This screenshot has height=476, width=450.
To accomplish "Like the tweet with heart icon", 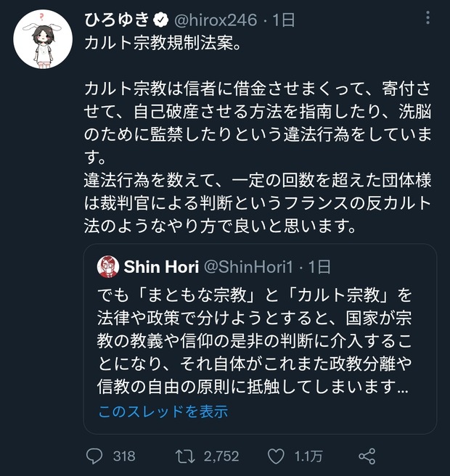I will tap(276, 456).
